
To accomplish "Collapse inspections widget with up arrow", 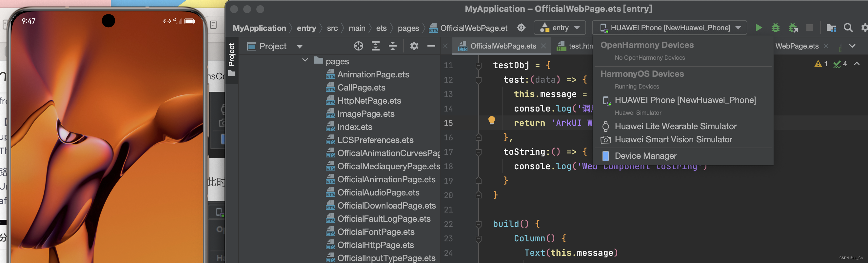I will (857, 63).
